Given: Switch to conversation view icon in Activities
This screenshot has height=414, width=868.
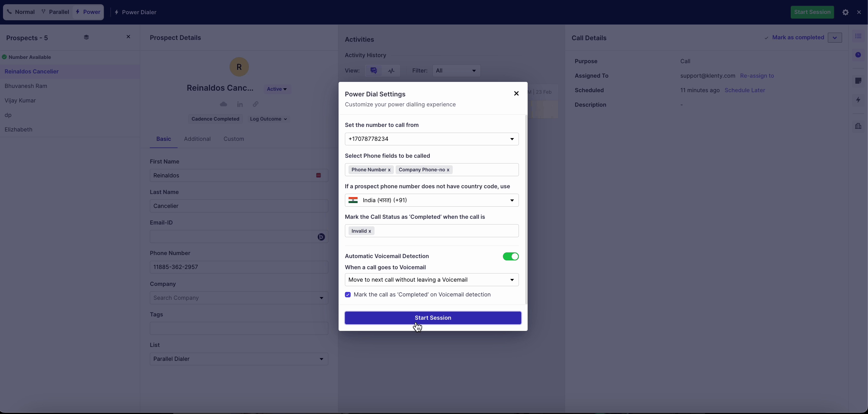Looking at the screenshot, I should coord(373,70).
